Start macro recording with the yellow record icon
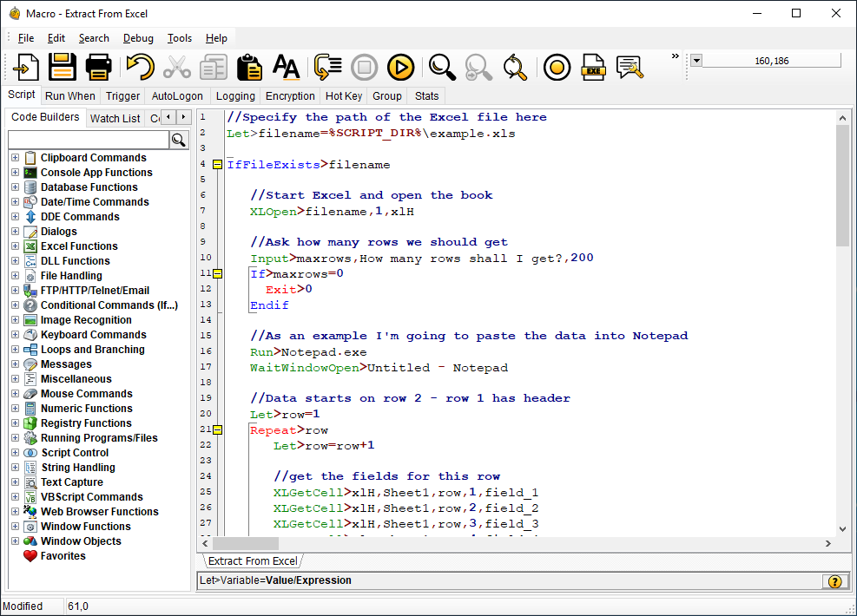 click(556, 67)
